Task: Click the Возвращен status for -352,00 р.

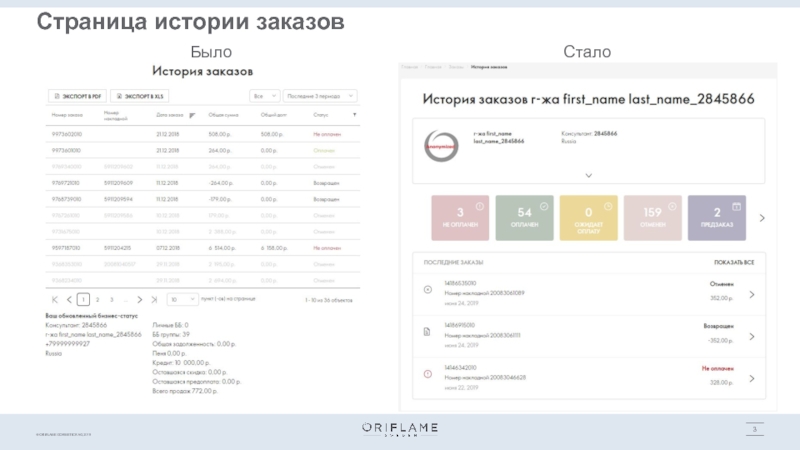Action: 719,326
